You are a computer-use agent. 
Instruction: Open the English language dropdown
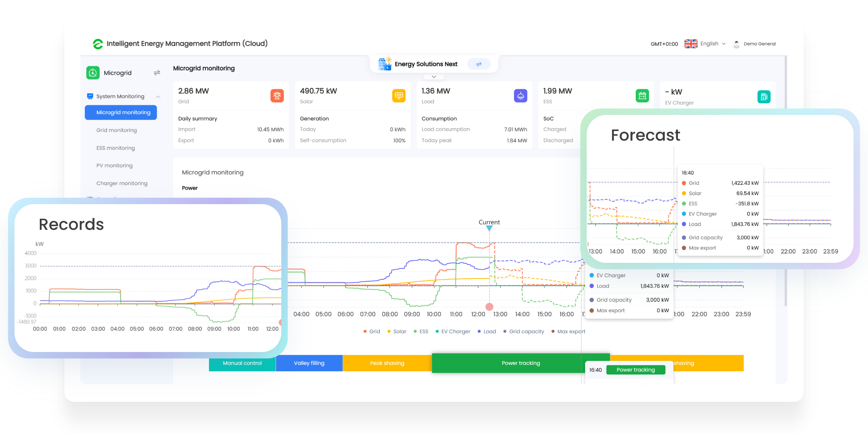click(x=713, y=44)
